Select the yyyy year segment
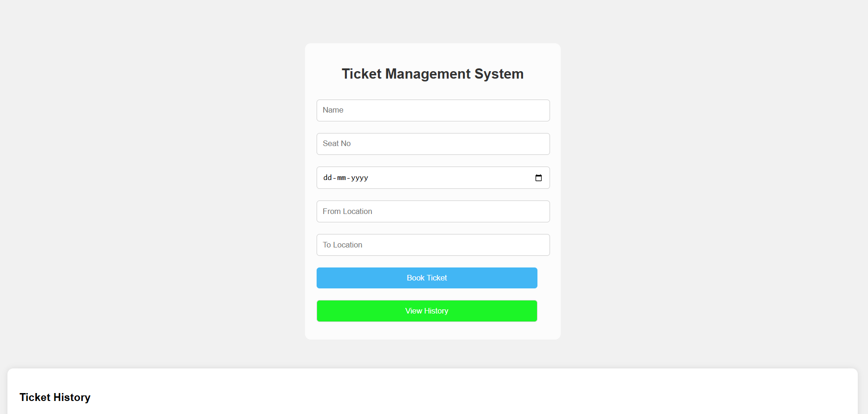This screenshot has height=414, width=868. pyautogui.click(x=359, y=178)
